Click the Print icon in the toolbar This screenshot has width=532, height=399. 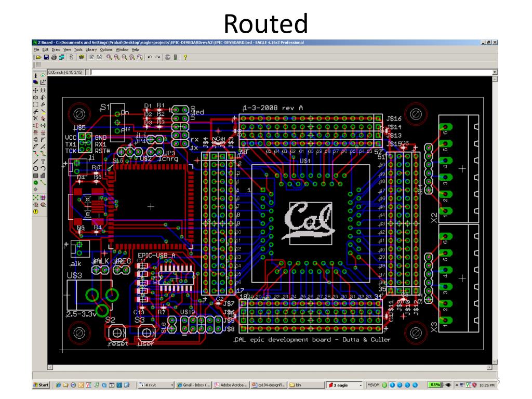[x=54, y=57]
